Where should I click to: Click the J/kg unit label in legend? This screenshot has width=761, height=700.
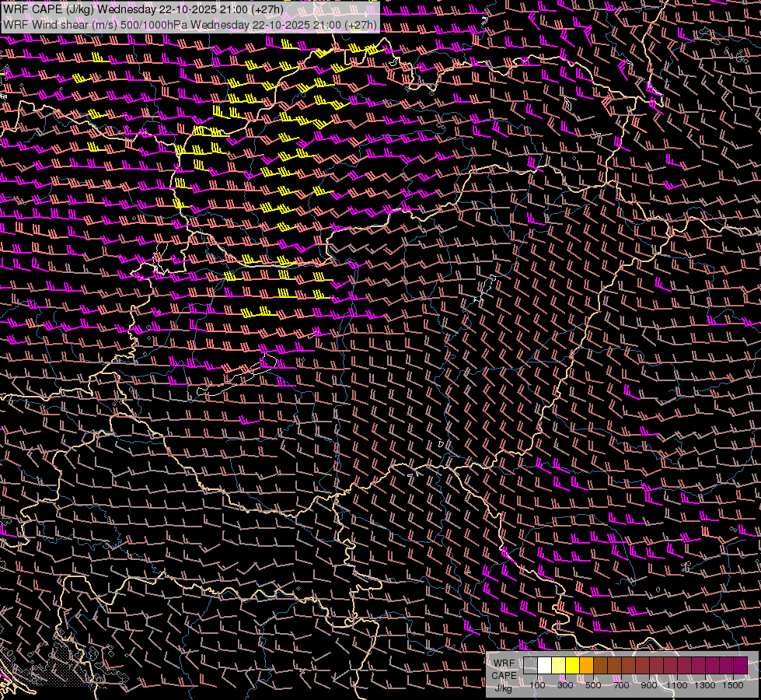pyautogui.click(x=503, y=688)
